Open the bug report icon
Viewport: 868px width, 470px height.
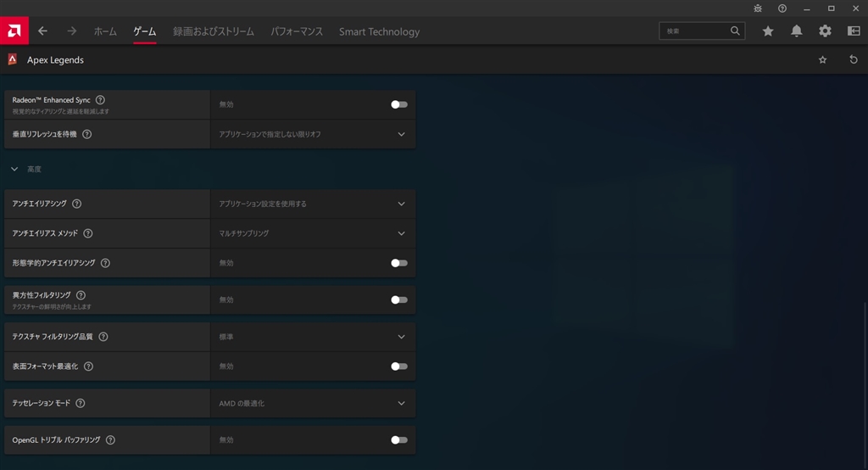(758, 8)
